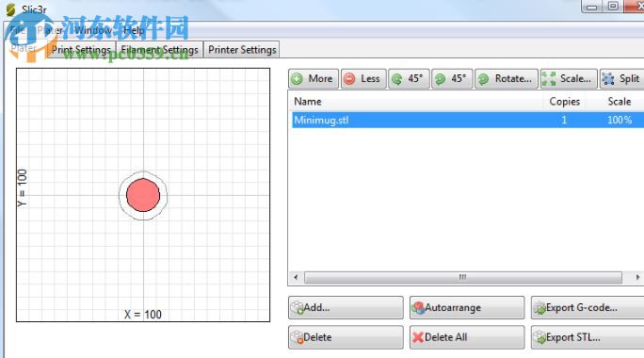644x358 pixels.
Task: Click the Name column header
Action: pos(415,102)
